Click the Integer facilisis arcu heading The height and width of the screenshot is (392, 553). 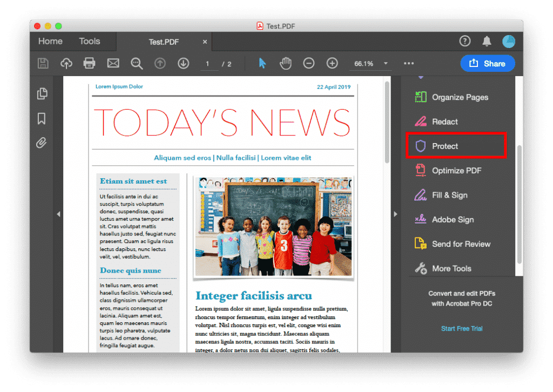tap(254, 295)
